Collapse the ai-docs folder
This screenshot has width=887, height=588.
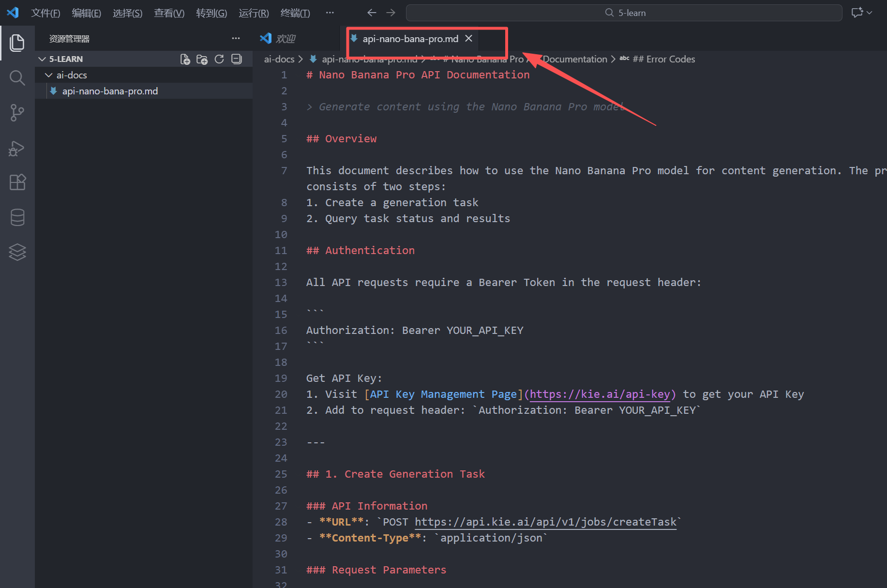48,75
